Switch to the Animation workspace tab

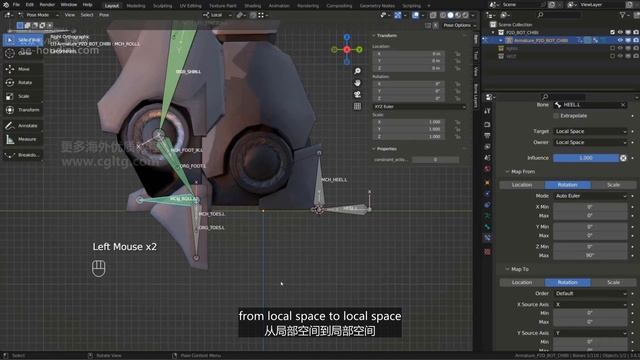point(279,6)
